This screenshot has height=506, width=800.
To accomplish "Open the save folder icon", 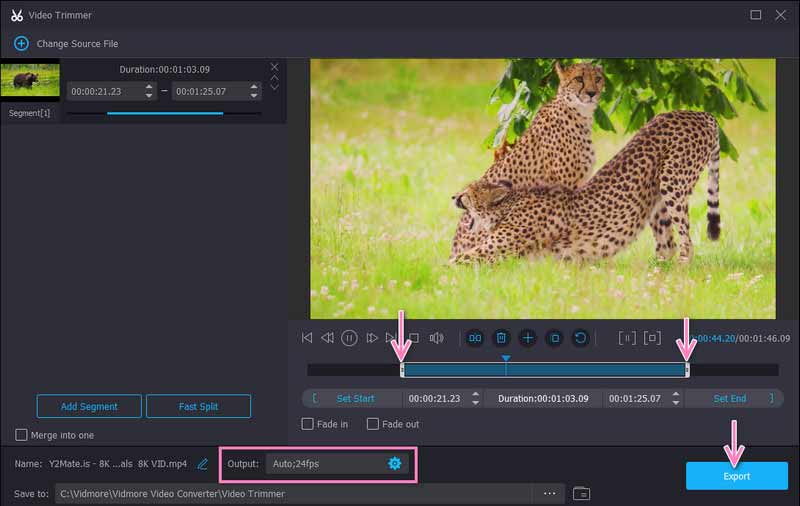I will tap(582, 493).
